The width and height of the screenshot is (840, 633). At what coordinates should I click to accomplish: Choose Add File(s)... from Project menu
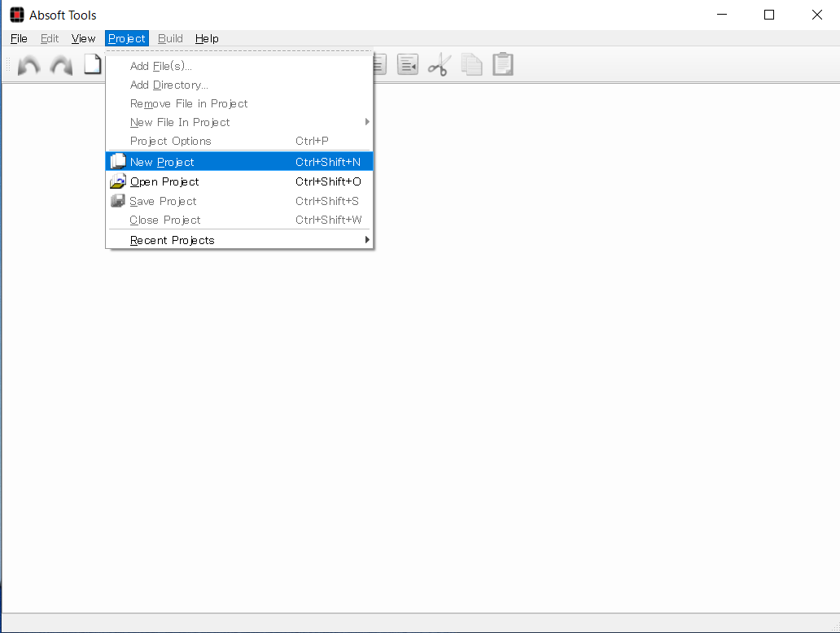point(239,66)
